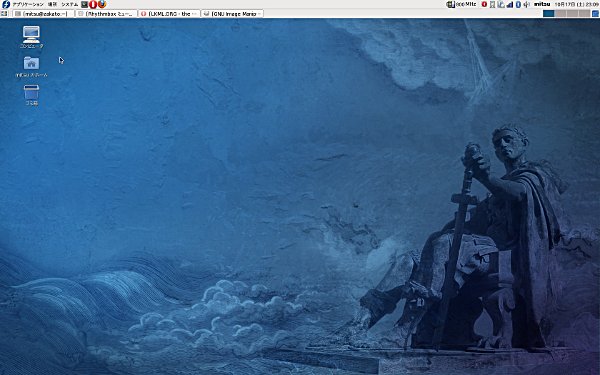
Task: Click the Bluetooth tray icon
Action: tap(518, 4)
